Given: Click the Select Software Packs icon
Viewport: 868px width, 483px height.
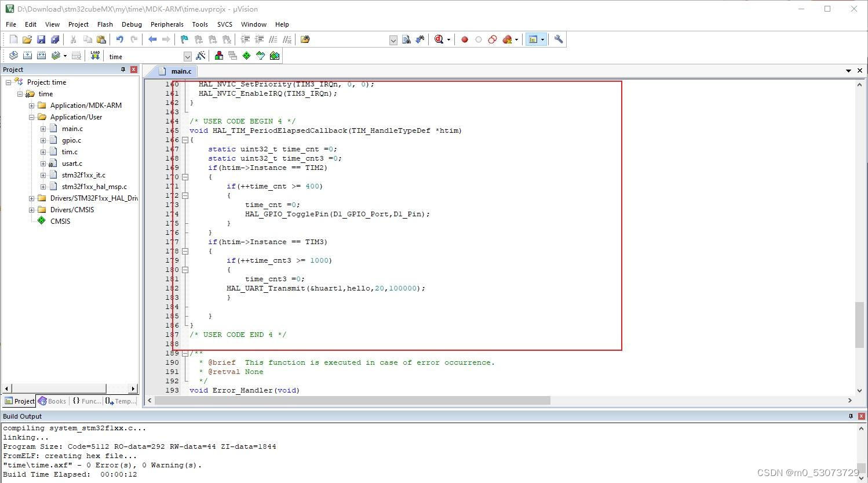Looking at the screenshot, I should point(261,56).
